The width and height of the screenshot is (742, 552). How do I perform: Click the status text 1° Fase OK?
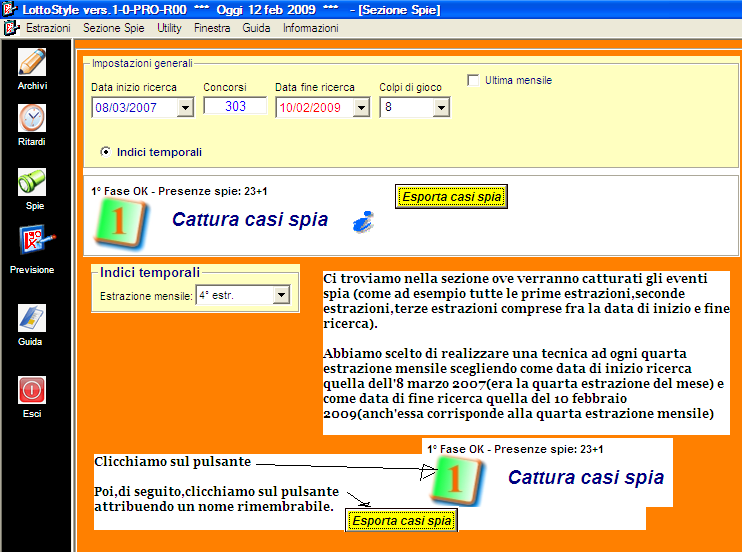click(179, 191)
